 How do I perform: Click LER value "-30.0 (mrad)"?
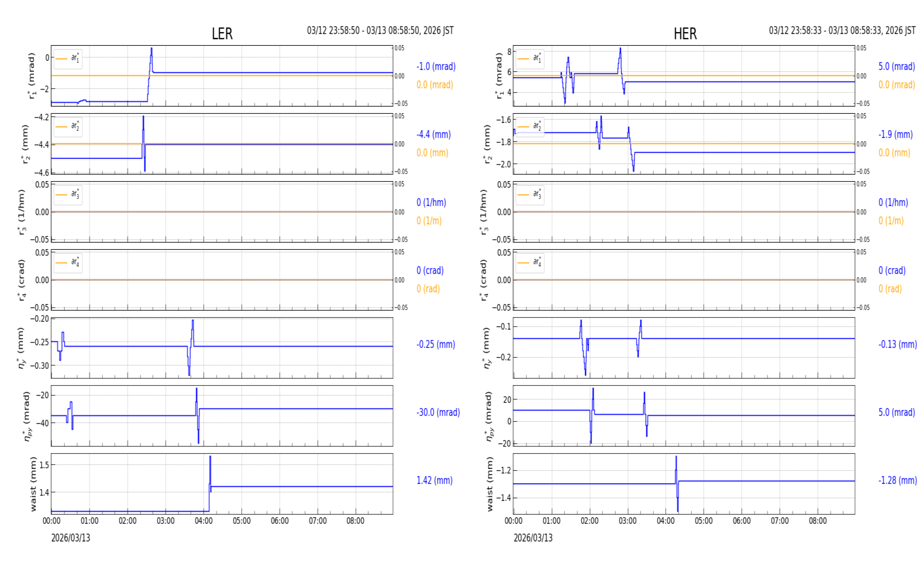(x=438, y=413)
